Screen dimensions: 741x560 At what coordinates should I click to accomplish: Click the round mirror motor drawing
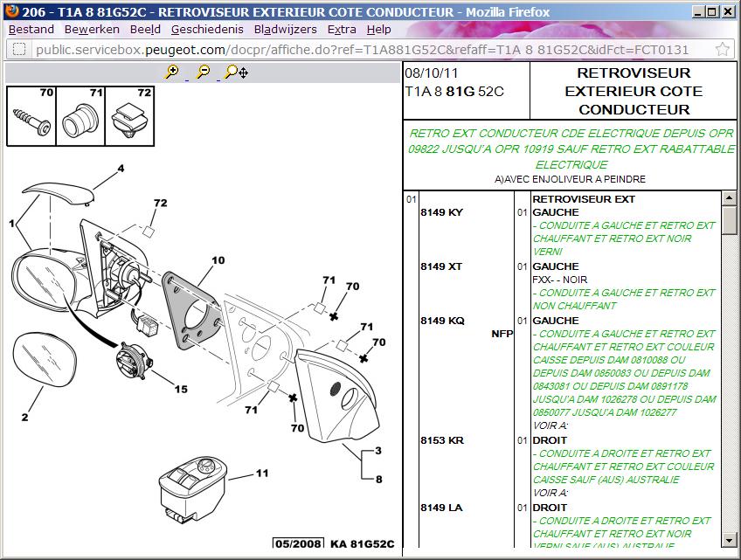[x=135, y=361]
